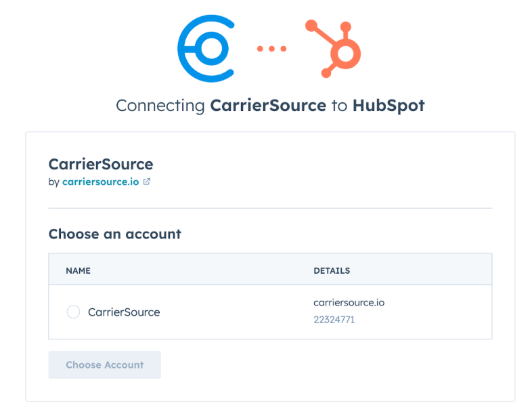
Task: Click the CarrierSource app name heading
Action: click(101, 165)
